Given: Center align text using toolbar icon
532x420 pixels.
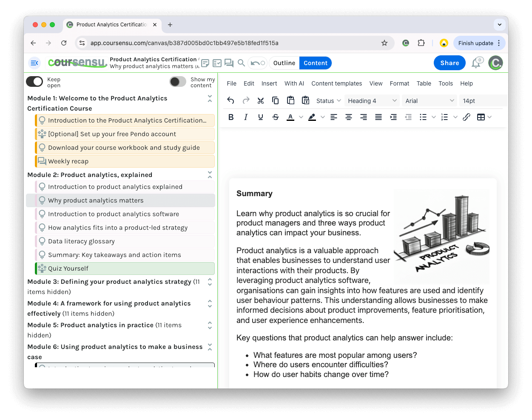Looking at the screenshot, I should pos(349,117).
